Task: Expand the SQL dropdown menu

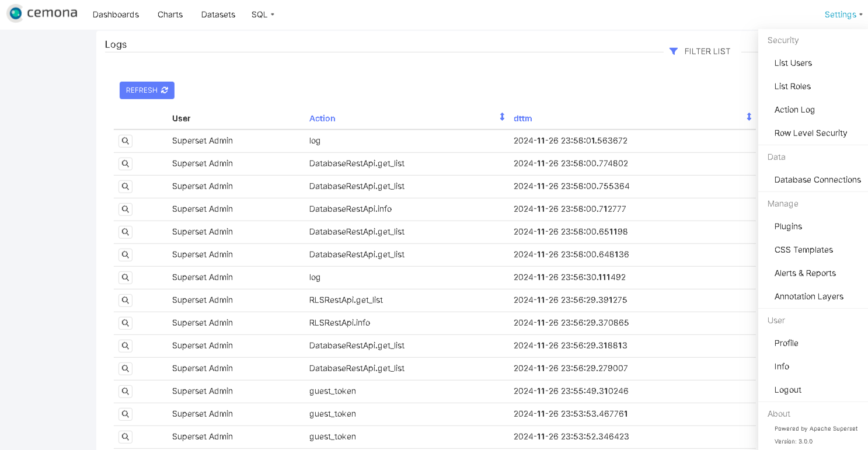Action: pyautogui.click(x=263, y=15)
